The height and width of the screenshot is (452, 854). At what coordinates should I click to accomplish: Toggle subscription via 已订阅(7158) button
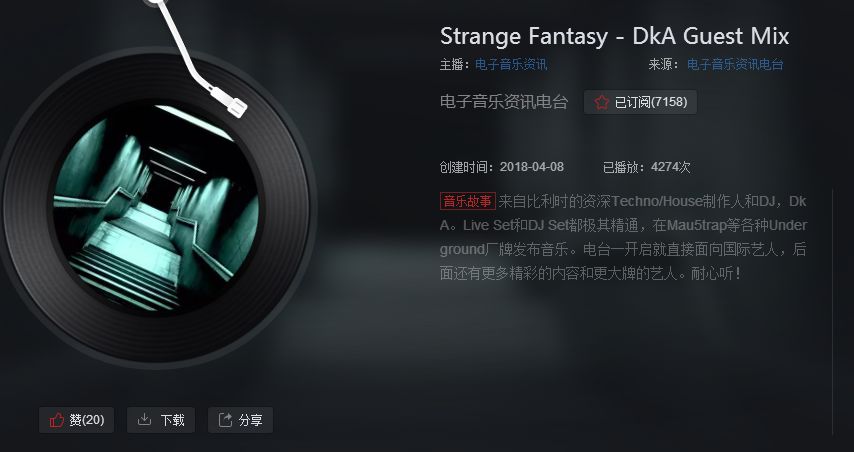[640, 102]
